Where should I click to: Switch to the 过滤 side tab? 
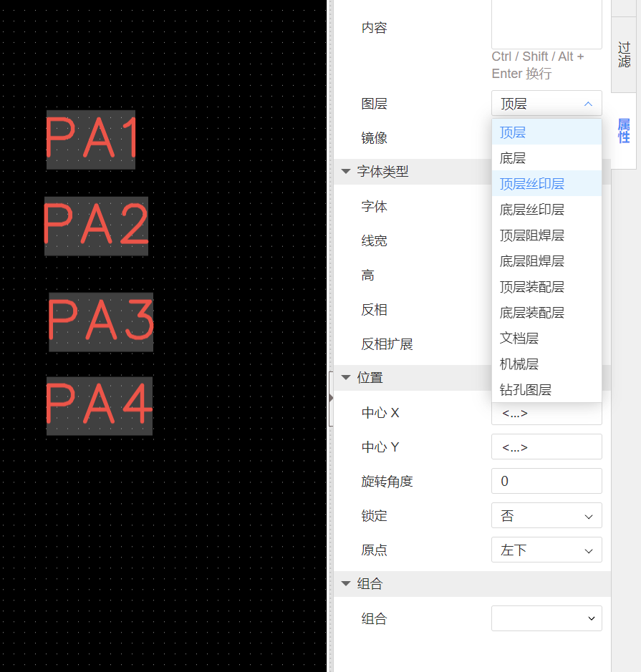click(x=624, y=55)
